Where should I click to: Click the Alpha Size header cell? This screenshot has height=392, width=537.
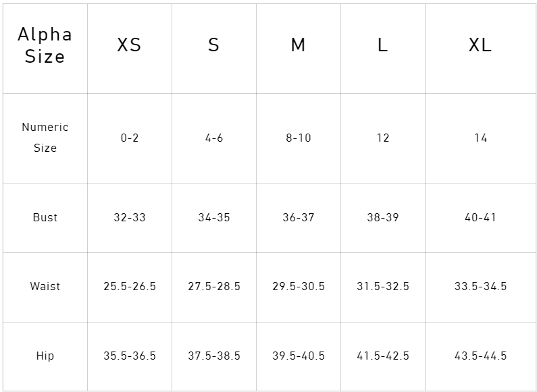tap(45, 46)
